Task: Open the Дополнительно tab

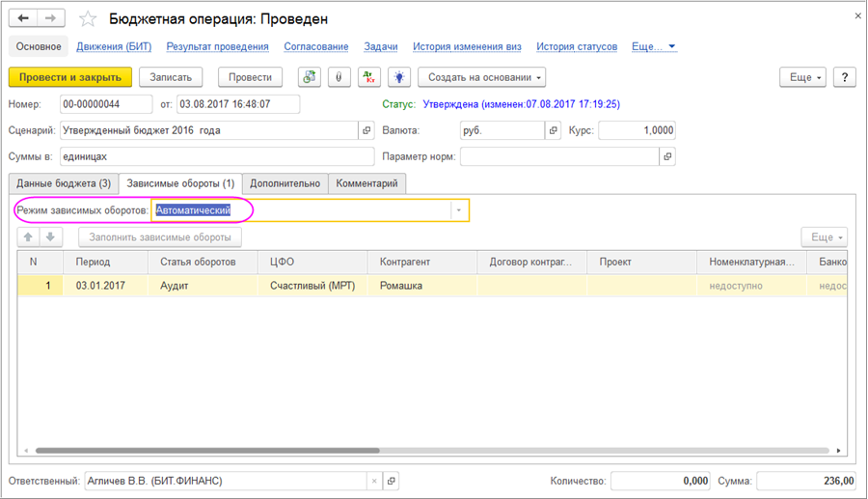Action: click(x=285, y=183)
